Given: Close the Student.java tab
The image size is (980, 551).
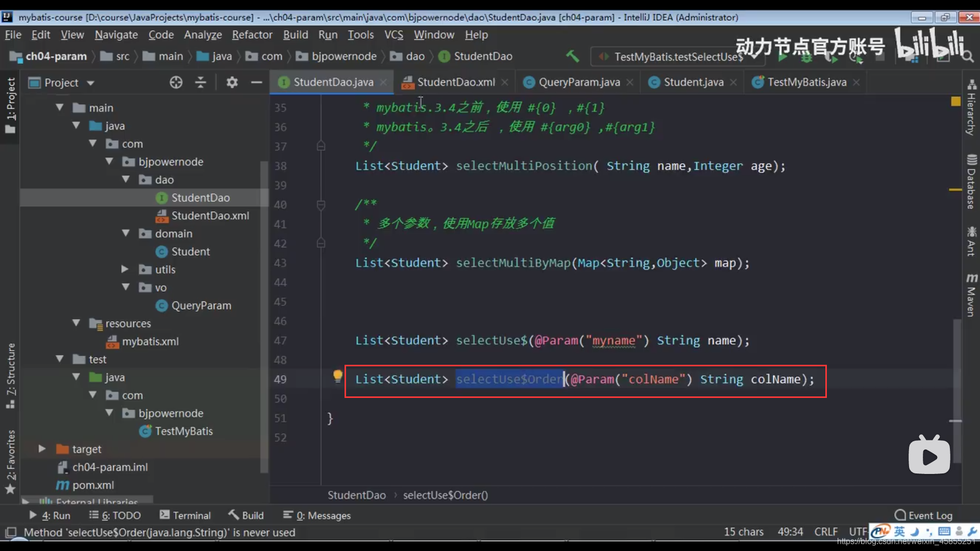Looking at the screenshot, I should tap(733, 82).
